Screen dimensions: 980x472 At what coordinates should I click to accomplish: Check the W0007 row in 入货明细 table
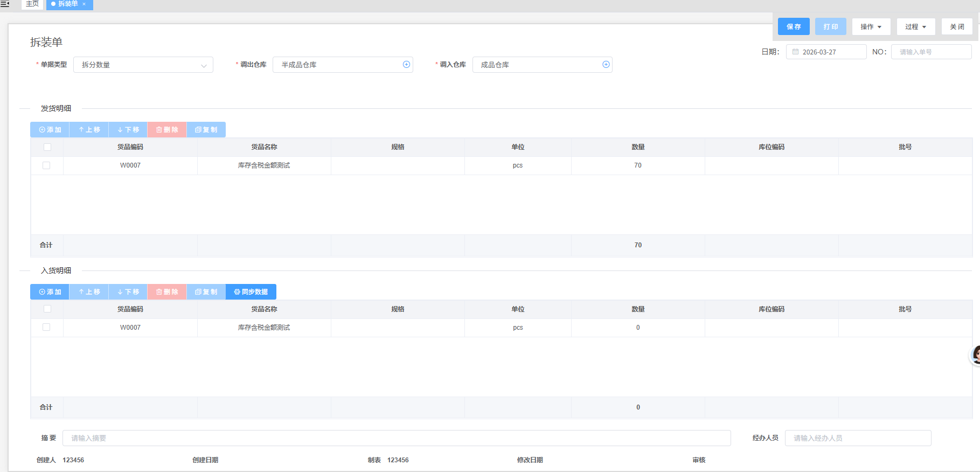click(46, 328)
